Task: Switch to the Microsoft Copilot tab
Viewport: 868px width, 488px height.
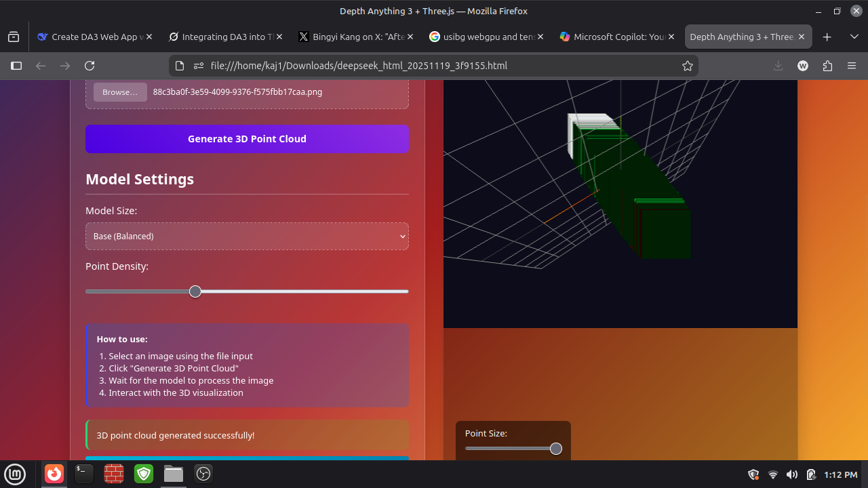Action: coord(614,37)
